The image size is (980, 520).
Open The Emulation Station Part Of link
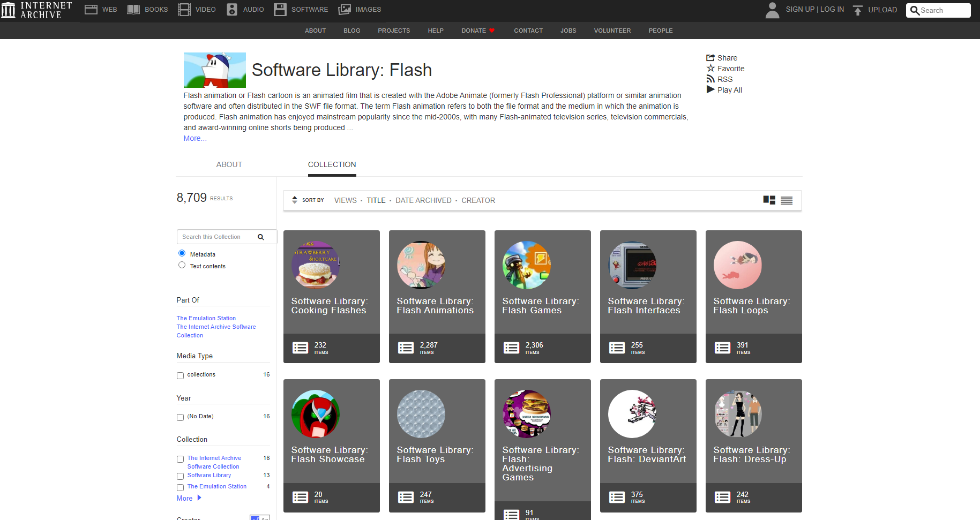click(206, 318)
